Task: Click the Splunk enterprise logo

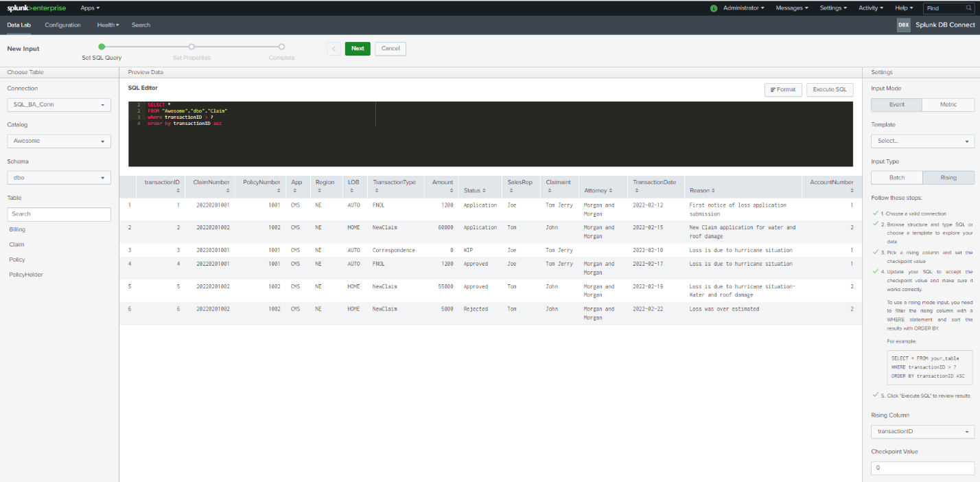Action: click(36, 8)
